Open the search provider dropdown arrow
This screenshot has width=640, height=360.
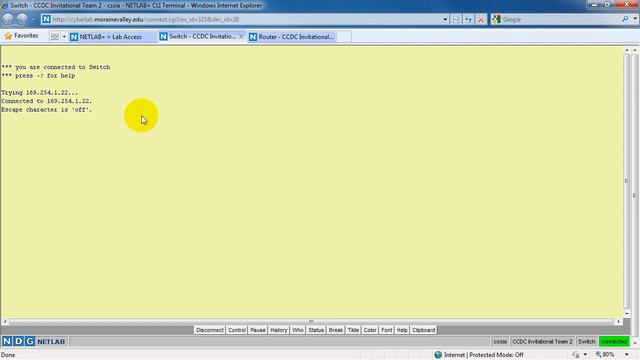pyautogui.click(x=635, y=19)
